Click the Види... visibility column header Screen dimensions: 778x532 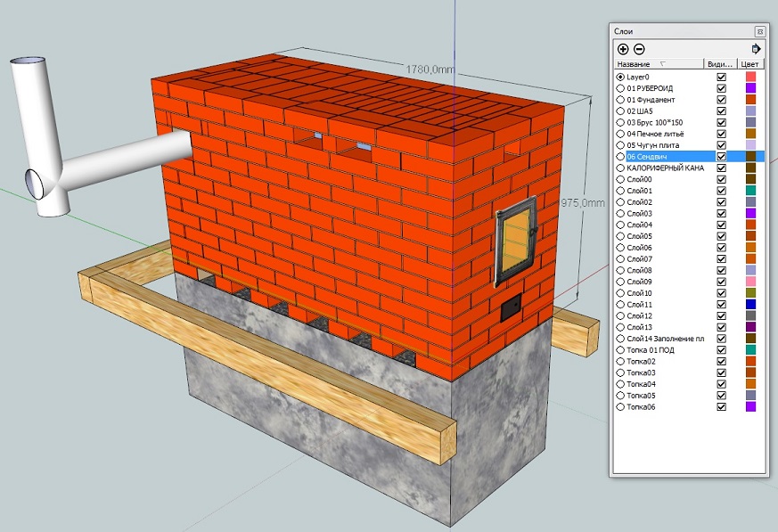(x=720, y=64)
